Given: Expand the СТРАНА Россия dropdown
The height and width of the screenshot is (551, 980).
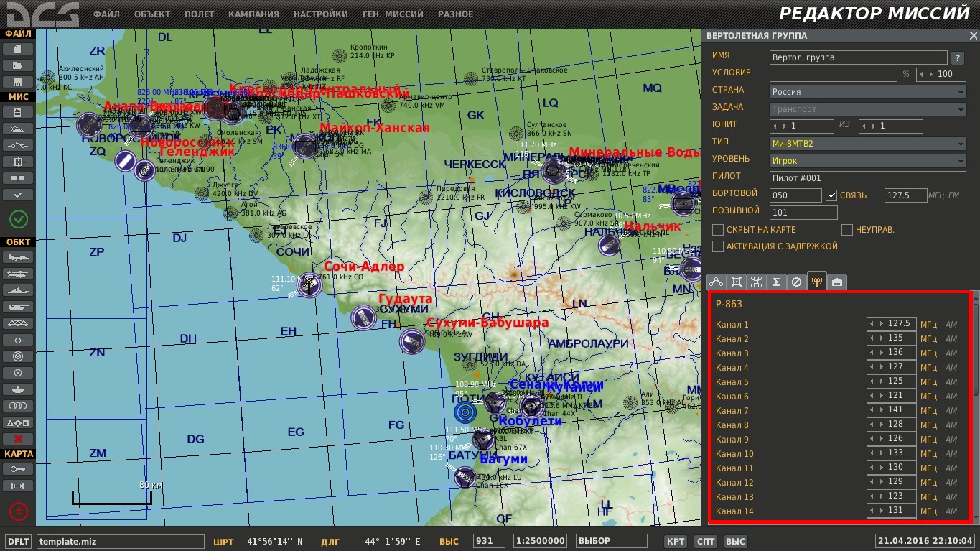Looking at the screenshot, I should pos(868,92).
